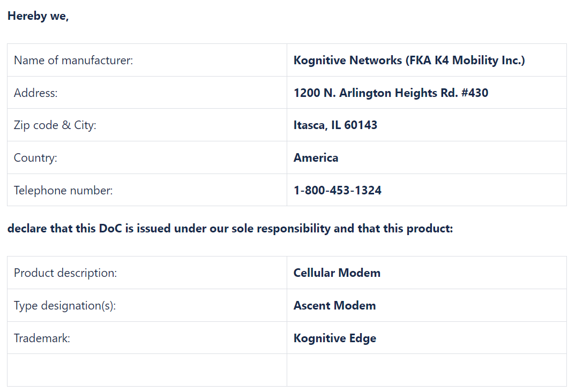
Task: Click the "Hereby we," heading text
Action: click(38, 16)
